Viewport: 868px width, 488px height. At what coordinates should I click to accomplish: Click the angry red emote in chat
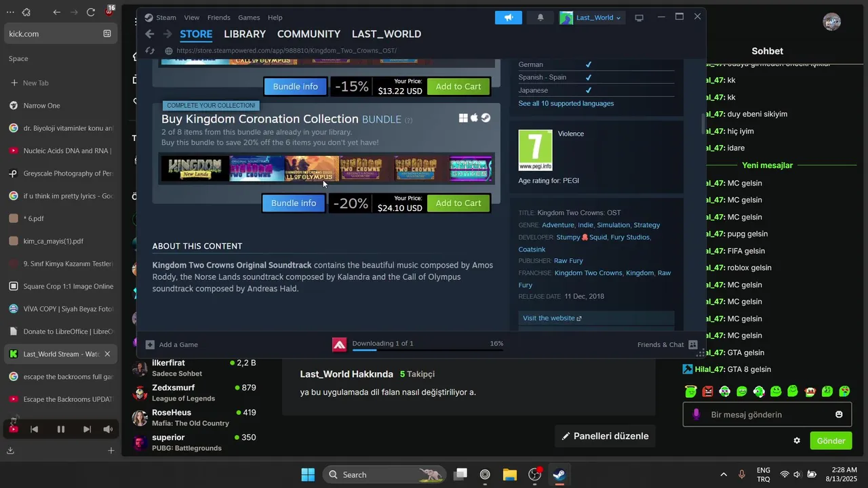tap(708, 391)
